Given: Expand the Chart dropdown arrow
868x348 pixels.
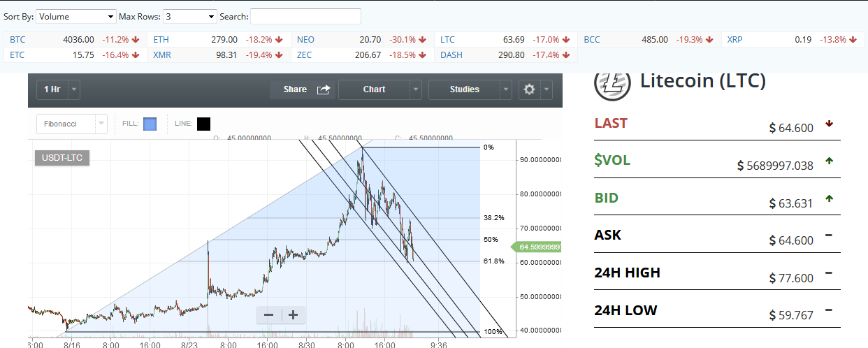Looking at the screenshot, I should coord(416,89).
